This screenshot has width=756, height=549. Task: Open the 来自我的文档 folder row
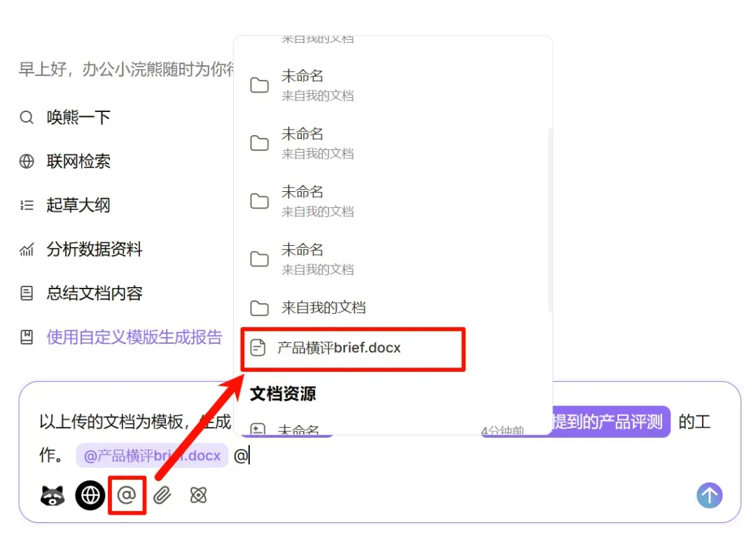pos(394,308)
